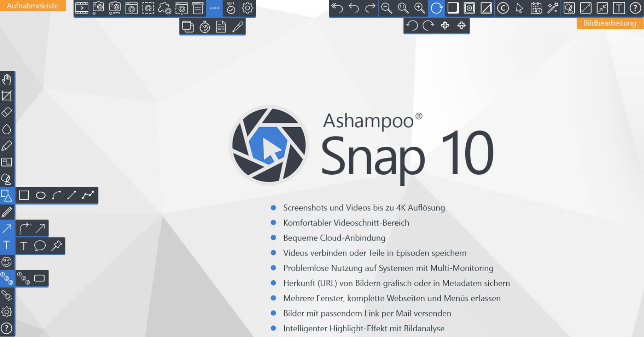The width and height of the screenshot is (644, 337).
Task: Choose the curved arrow option
Action: pyautogui.click(x=25, y=228)
